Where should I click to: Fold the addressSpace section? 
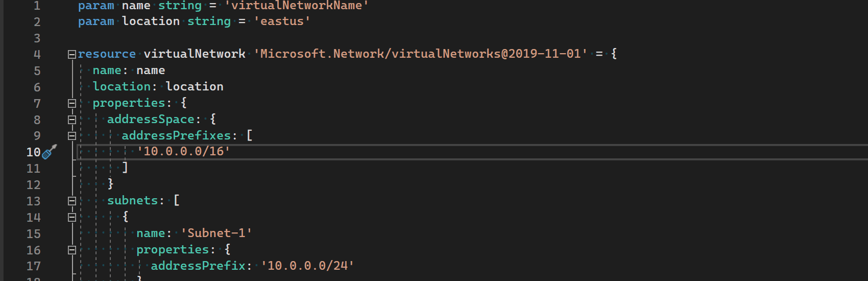coord(72,120)
